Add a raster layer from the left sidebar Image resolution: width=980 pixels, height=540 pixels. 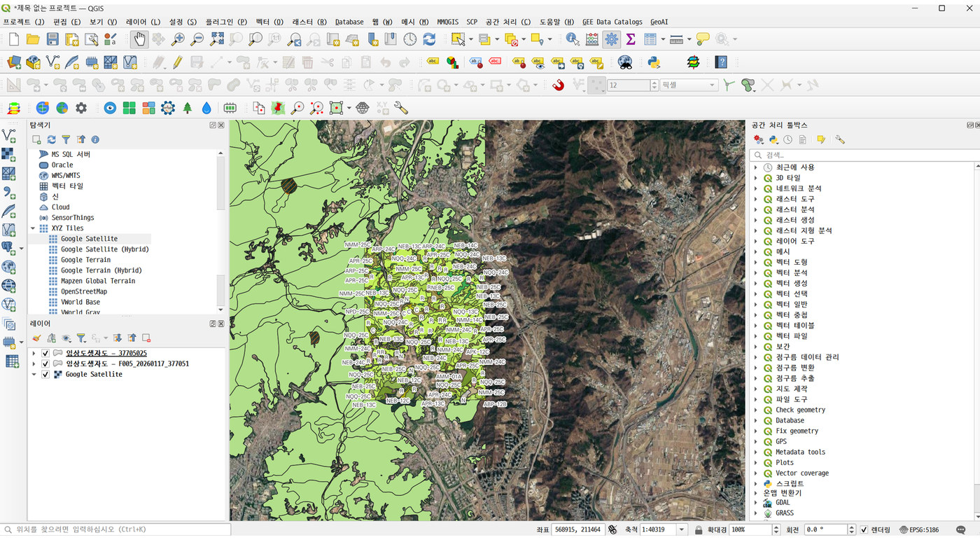coord(9,154)
